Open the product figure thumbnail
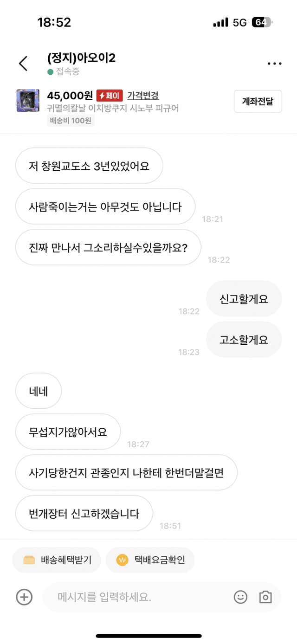The width and height of the screenshot is (297, 644). click(x=28, y=101)
